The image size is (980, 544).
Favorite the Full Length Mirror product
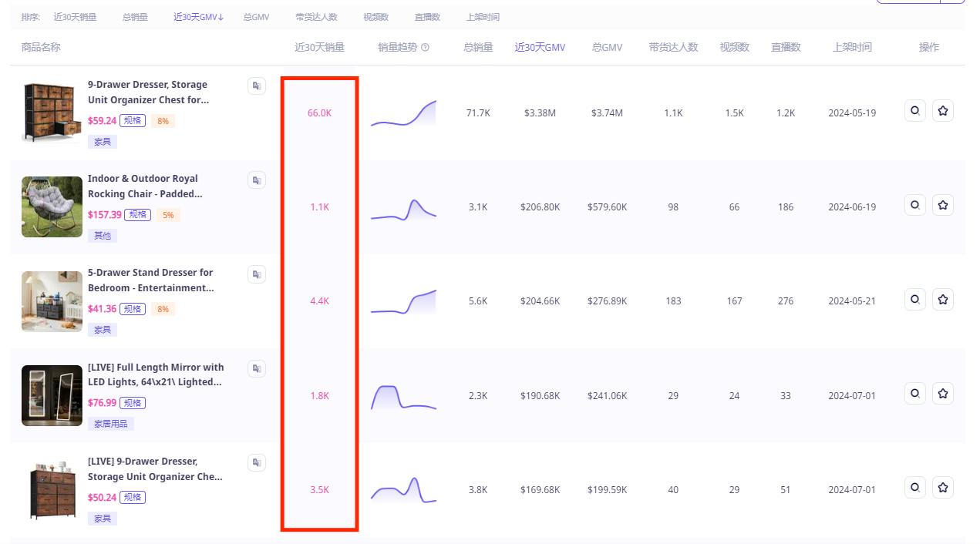[942, 394]
